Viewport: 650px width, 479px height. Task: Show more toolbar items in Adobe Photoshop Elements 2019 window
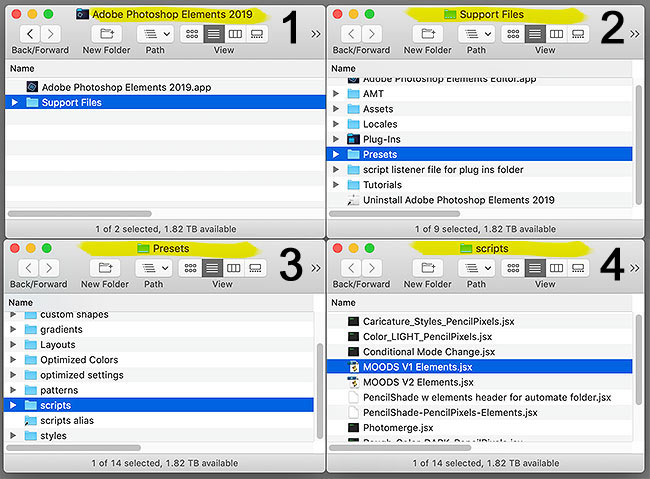316,34
